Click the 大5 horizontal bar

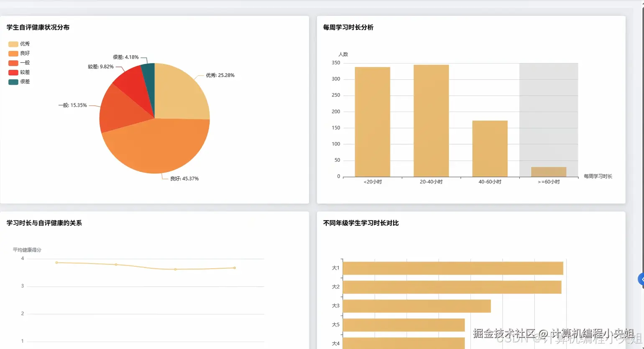click(x=404, y=325)
